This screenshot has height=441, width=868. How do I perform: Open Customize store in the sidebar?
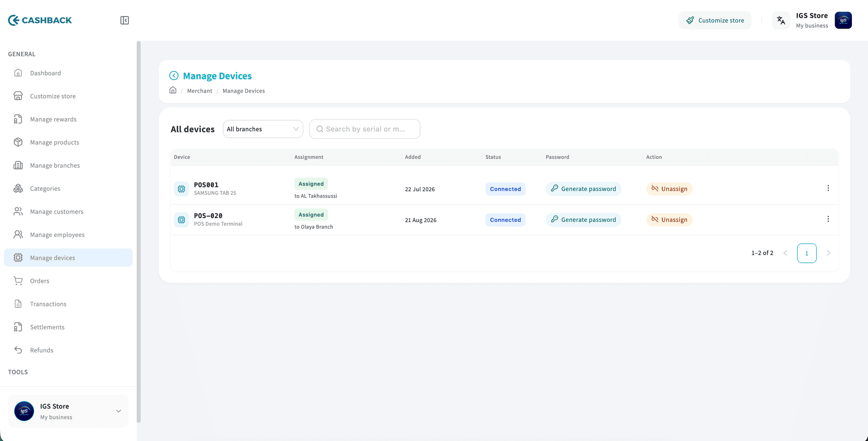[68, 96]
